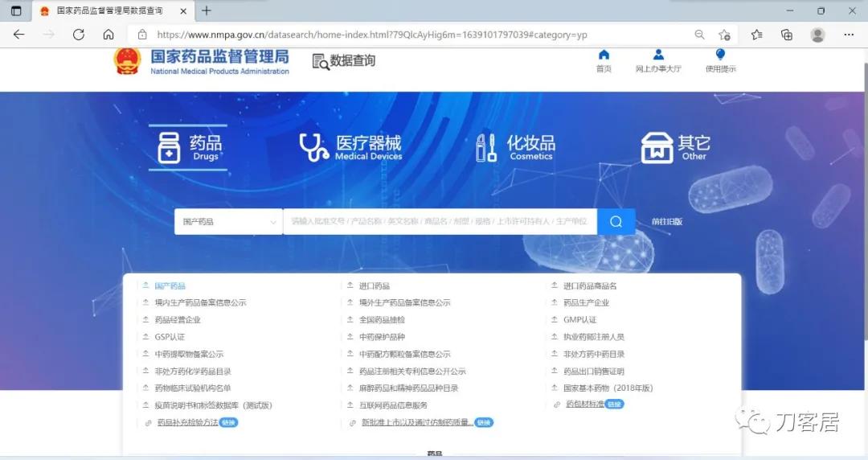The image size is (868, 460).
Task: Reload the page with refresh icon
Action: (79, 35)
